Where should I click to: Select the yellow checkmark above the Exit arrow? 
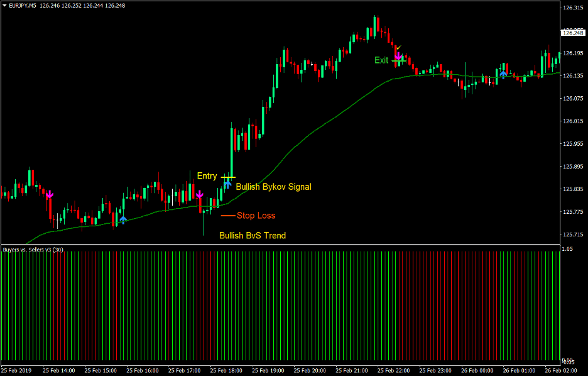pos(398,46)
